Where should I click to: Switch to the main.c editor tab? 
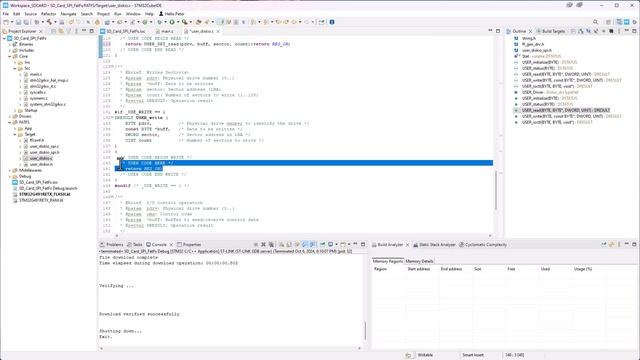click(x=167, y=31)
